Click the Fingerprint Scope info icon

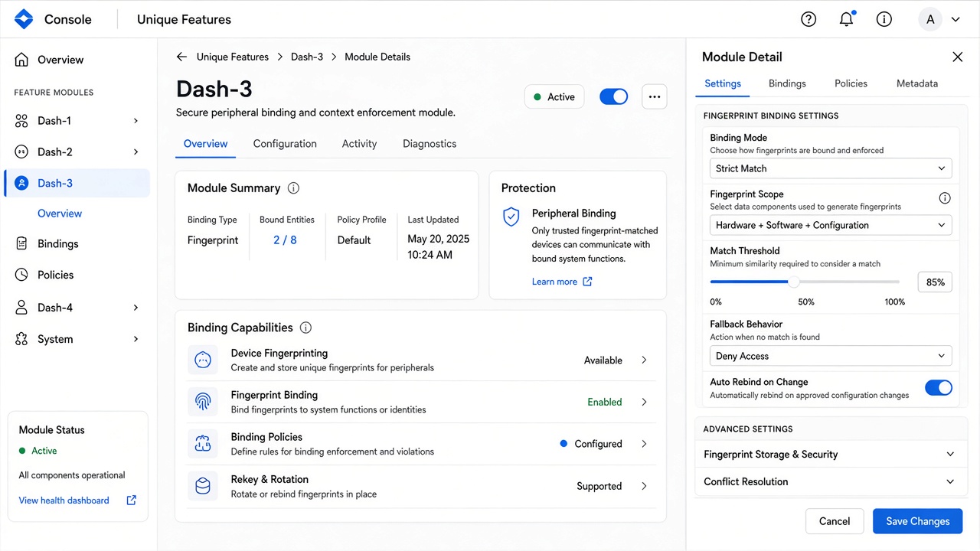[x=945, y=198]
